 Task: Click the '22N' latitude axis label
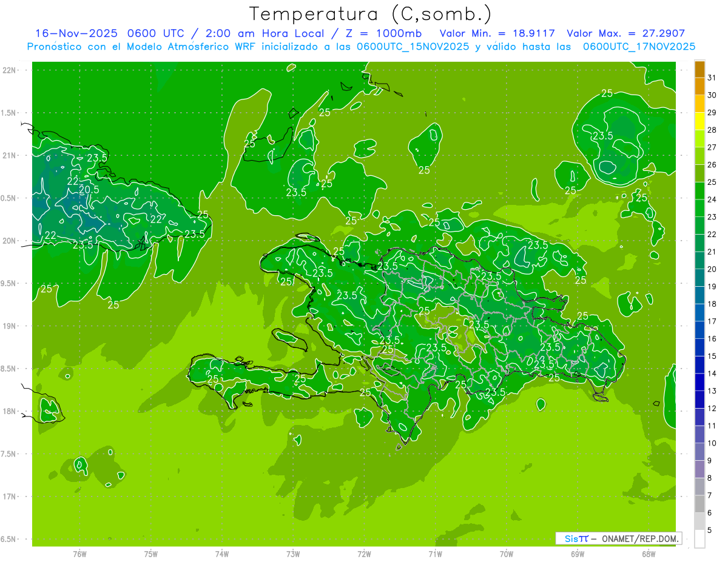click(x=10, y=70)
